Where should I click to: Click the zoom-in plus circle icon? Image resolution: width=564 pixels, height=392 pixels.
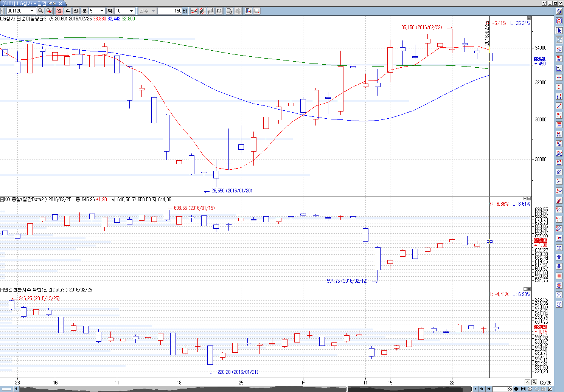point(530,389)
